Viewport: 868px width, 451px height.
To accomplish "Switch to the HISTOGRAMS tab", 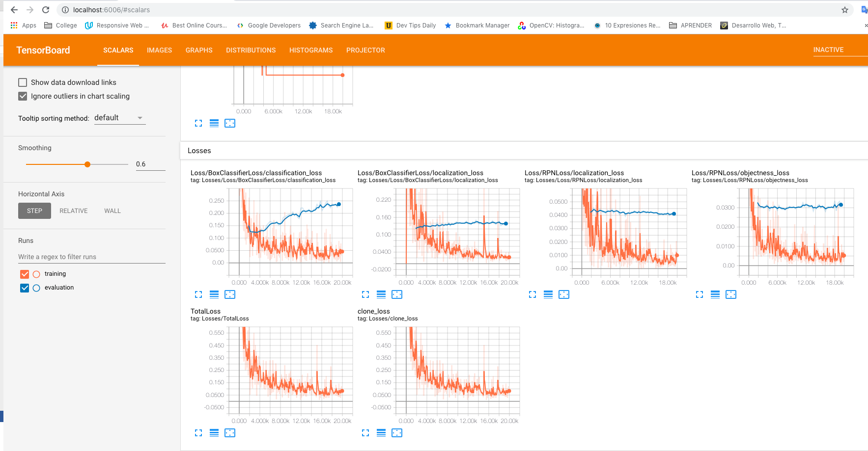I will 311,50.
